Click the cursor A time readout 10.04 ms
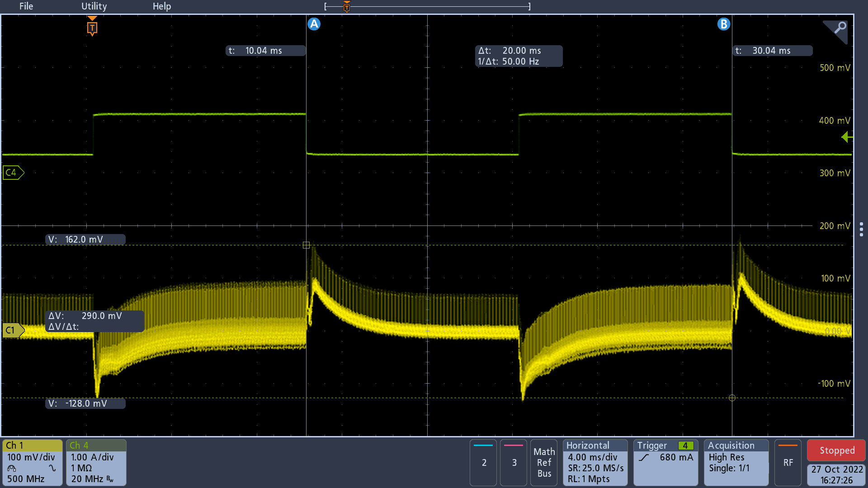 tap(265, 51)
